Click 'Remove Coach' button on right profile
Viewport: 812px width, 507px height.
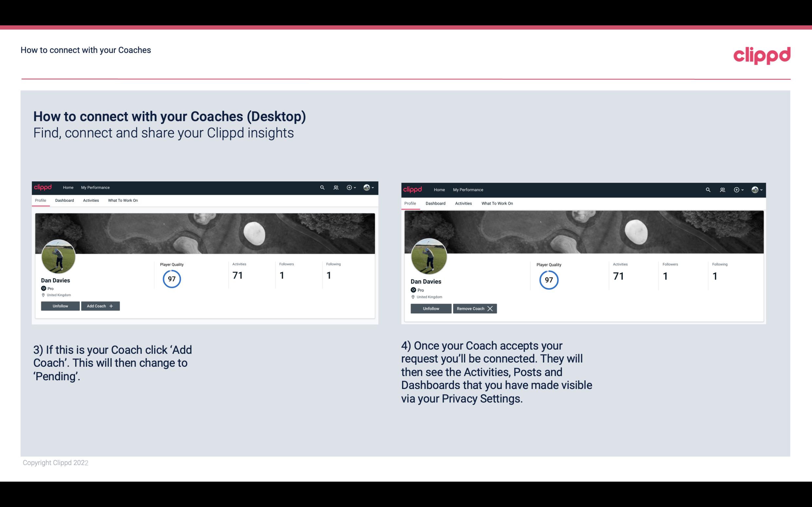point(474,308)
